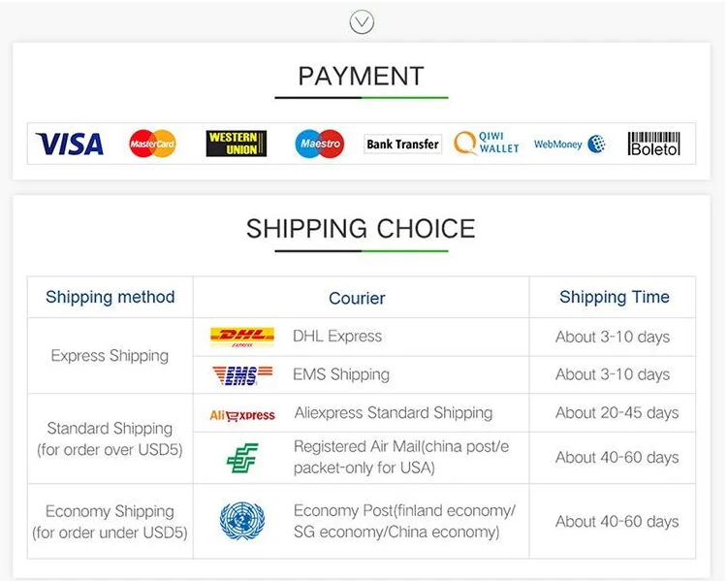Click the Courier column header
This screenshot has height=581, width=728.
[357, 298]
